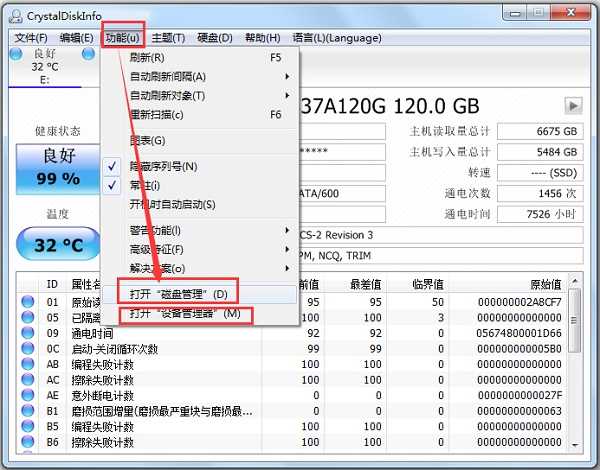Open the 硬盘(D) menu
Screen dimensions: 600x470
215,38
